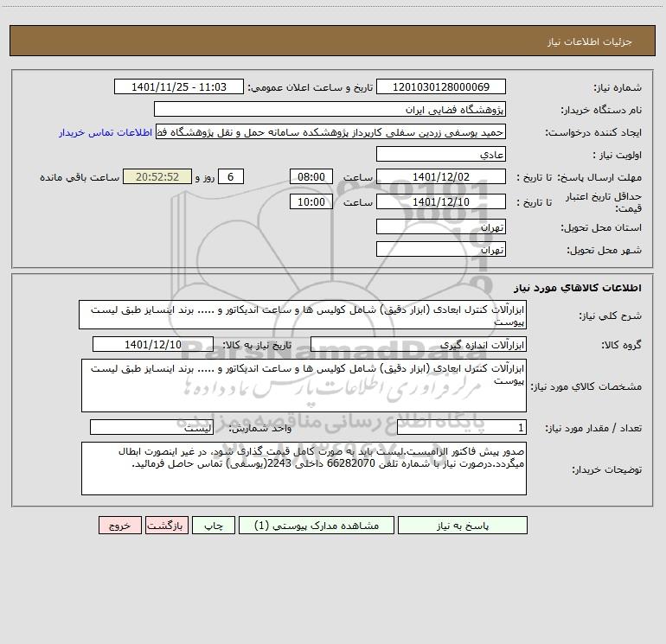Click the تعداد / مقدار مورد نیاز label
Image resolution: width=666 pixels, height=644 pixels.
pyautogui.click(x=593, y=429)
